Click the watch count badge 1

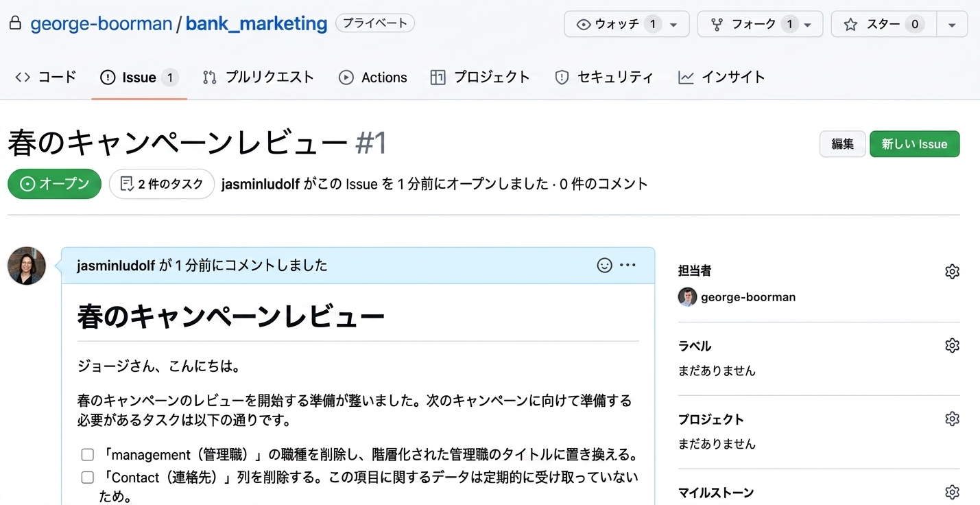coord(653,24)
